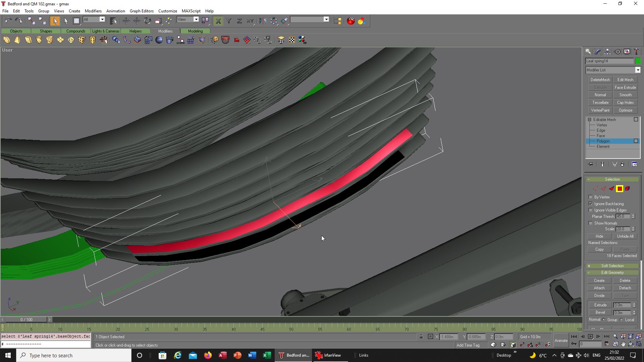The width and height of the screenshot is (644, 362).
Task: Click the Mirror Selected Objects icon
Action: pos(263,21)
